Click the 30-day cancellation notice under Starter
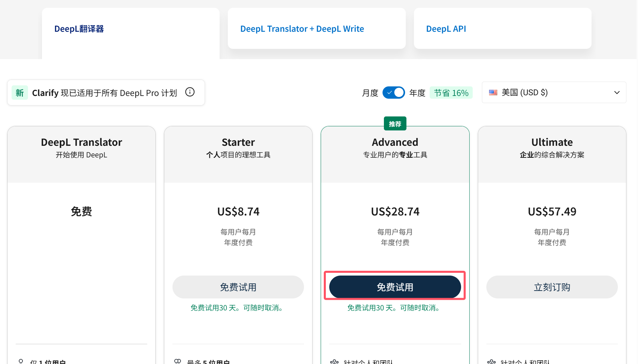The image size is (638, 364). [x=238, y=308]
